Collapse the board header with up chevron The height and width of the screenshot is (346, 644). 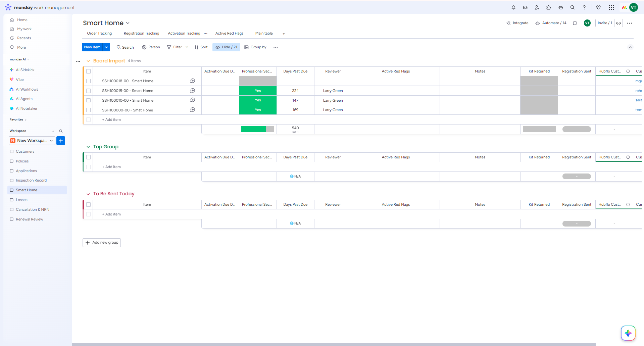630,47
